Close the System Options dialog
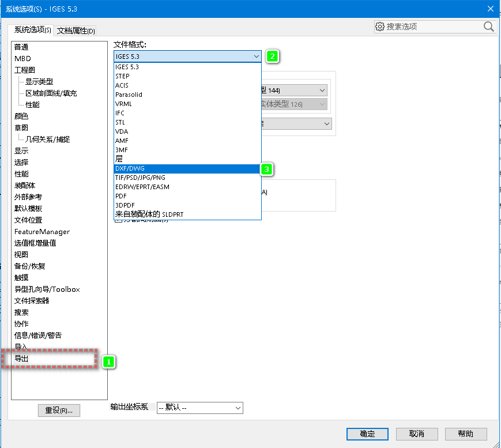This screenshot has width=501, height=448. click(x=491, y=9)
